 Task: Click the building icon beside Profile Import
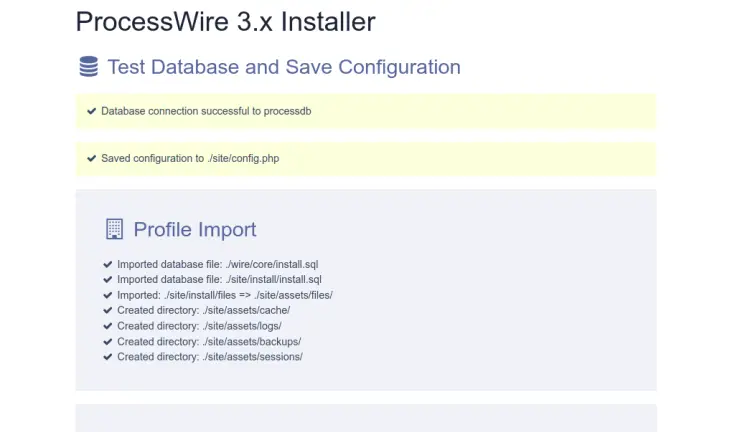(114, 229)
